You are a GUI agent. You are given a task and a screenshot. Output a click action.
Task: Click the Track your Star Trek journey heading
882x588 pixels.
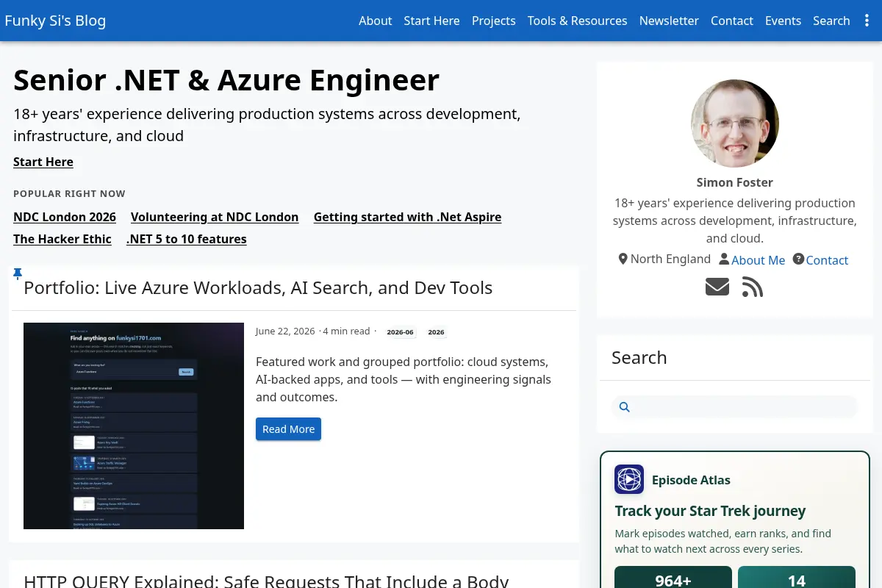710,511
